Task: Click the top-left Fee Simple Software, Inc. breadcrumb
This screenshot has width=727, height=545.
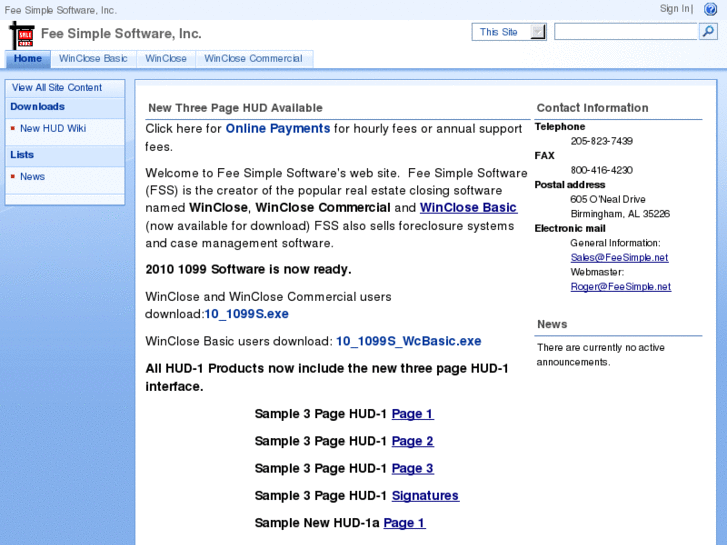Action: click(x=61, y=10)
